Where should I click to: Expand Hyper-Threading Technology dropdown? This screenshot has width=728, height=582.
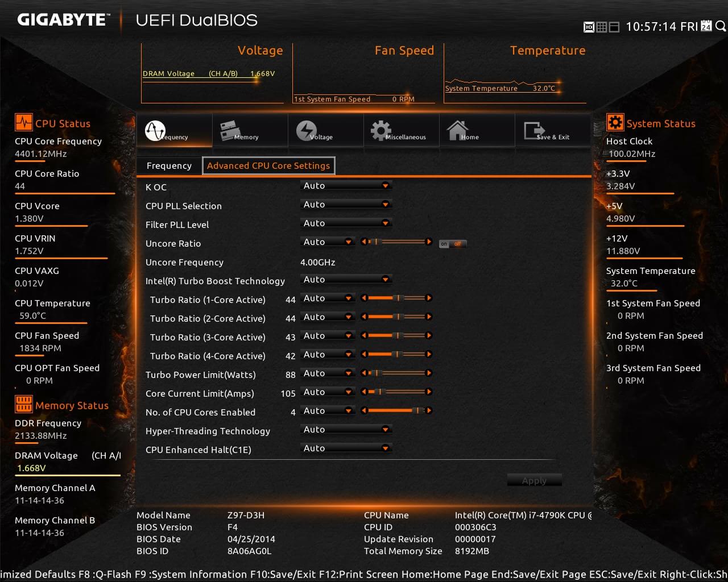click(346, 430)
